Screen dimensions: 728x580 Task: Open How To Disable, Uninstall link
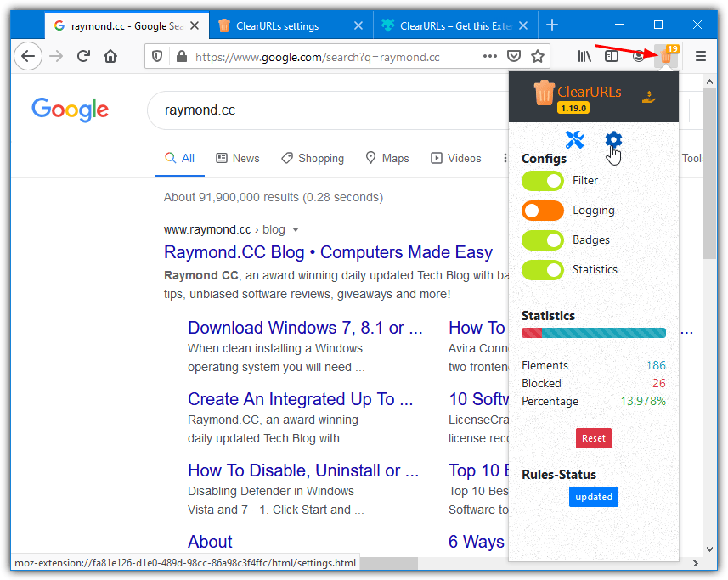[x=303, y=470]
